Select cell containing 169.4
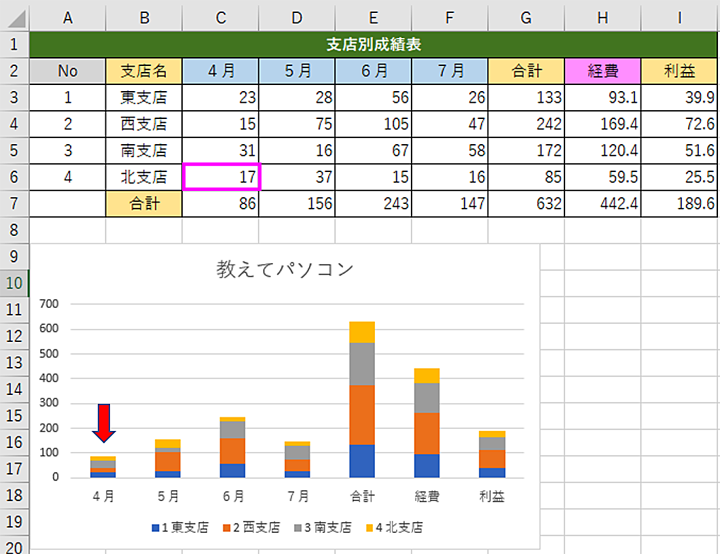This screenshot has height=554, width=720. tap(603, 124)
